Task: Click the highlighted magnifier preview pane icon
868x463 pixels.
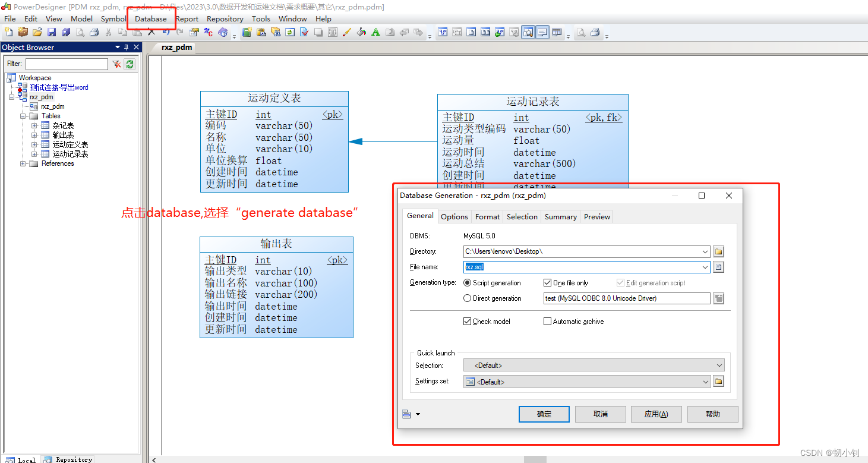Action: pos(528,32)
